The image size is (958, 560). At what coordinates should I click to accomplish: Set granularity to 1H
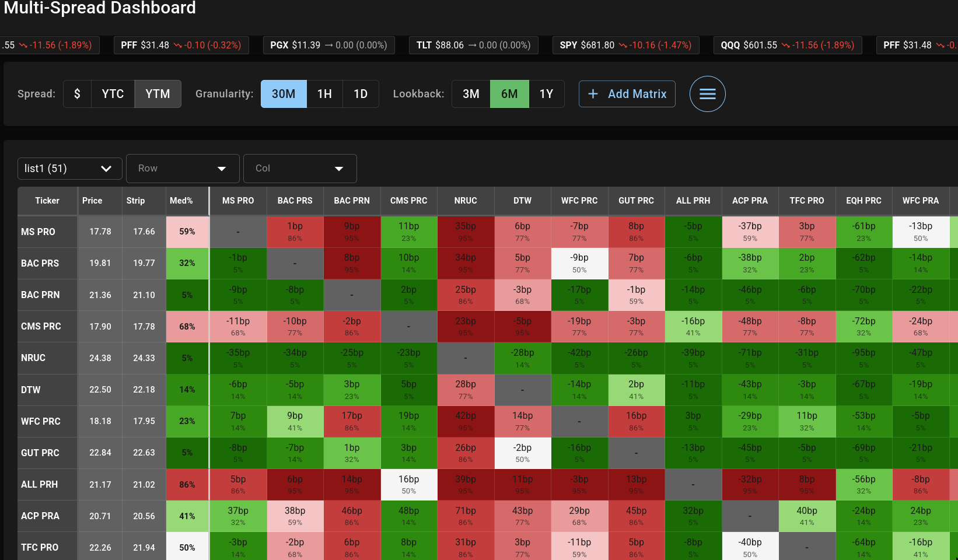pyautogui.click(x=324, y=94)
